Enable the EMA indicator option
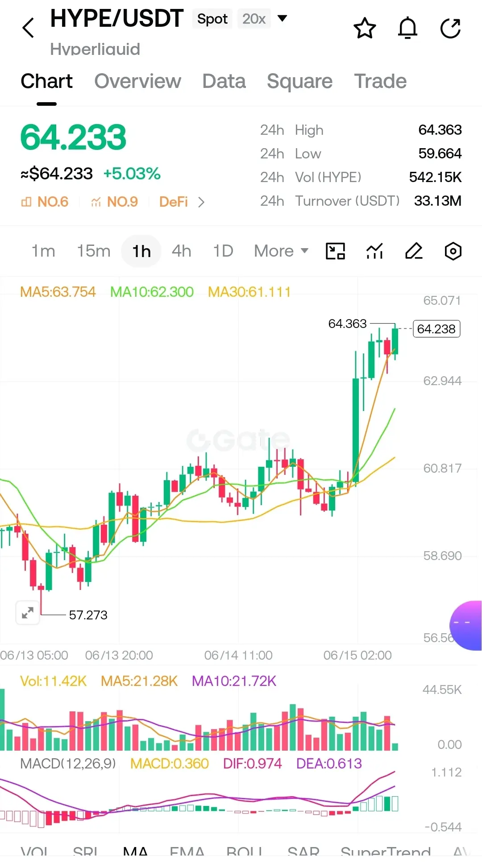482x868 pixels. (187, 851)
